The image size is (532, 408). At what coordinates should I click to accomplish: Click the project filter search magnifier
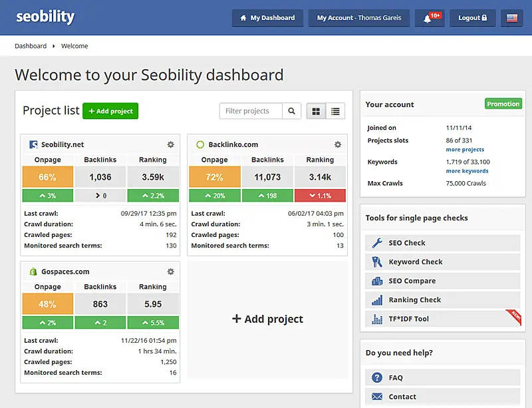[291, 111]
